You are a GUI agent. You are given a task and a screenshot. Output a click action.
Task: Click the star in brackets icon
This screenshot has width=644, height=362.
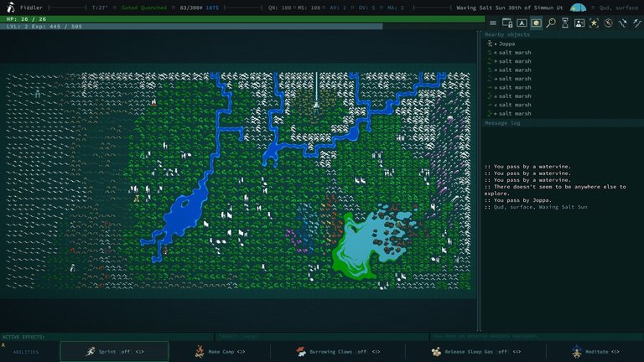[x=594, y=23]
